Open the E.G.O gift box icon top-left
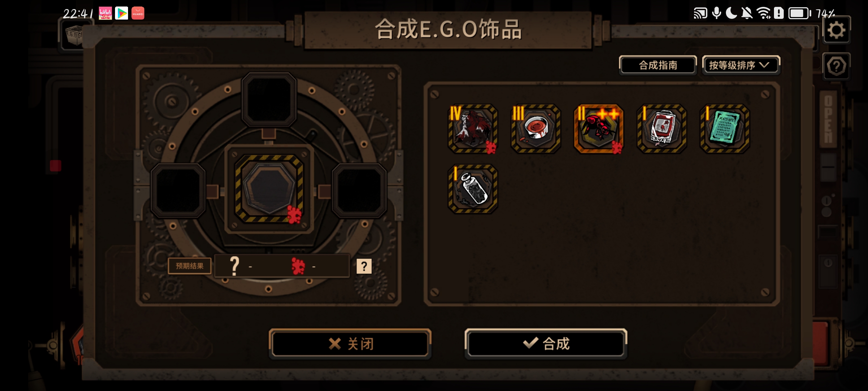The height and width of the screenshot is (391, 868). coord(74,35)
